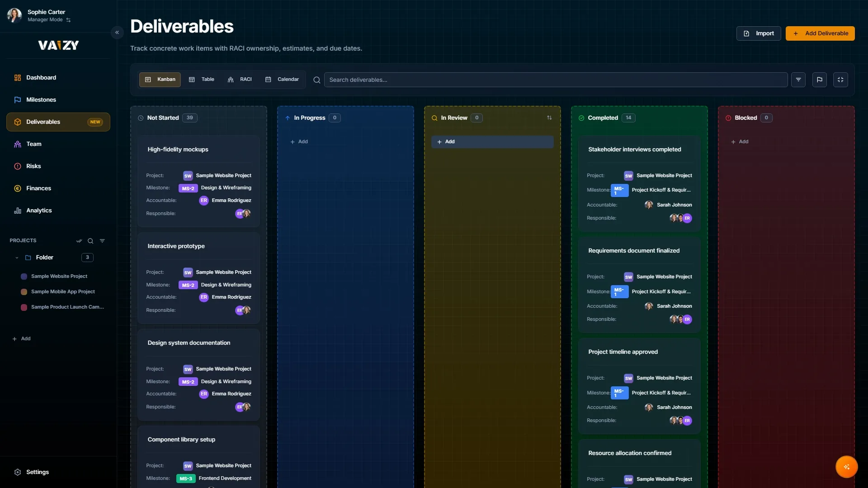Open the Dashboard page
Image resolution: width=868 pixels, height=488 pixels.
click(x=58, y=78)
